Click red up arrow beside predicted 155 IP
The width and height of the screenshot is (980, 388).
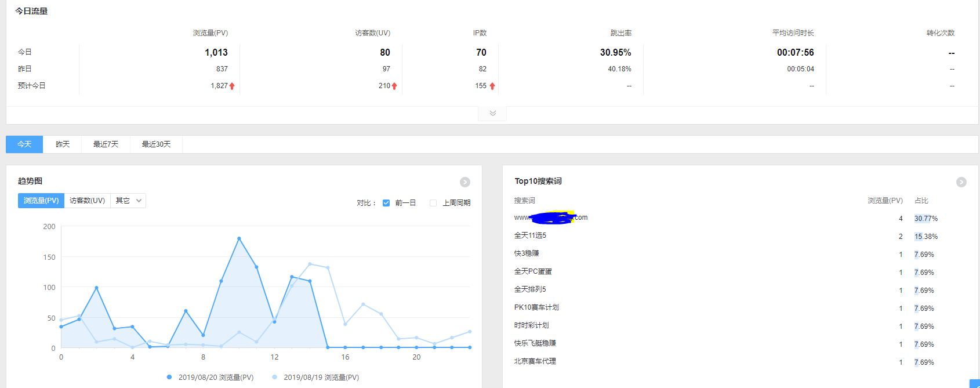492,86
